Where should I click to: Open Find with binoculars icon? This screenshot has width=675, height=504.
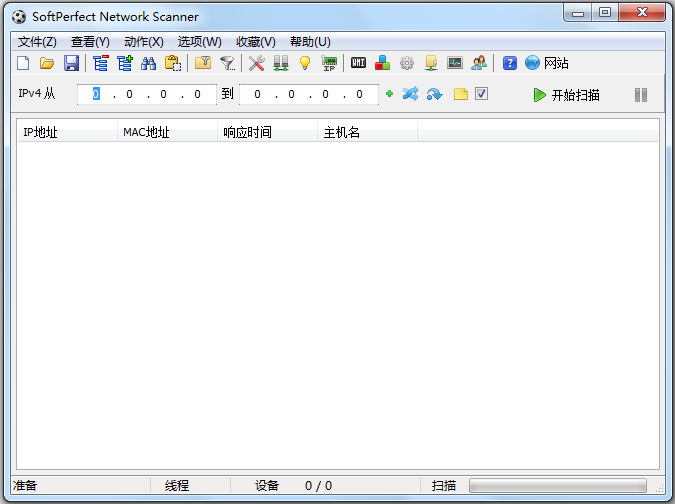click(x=149, y=63)
